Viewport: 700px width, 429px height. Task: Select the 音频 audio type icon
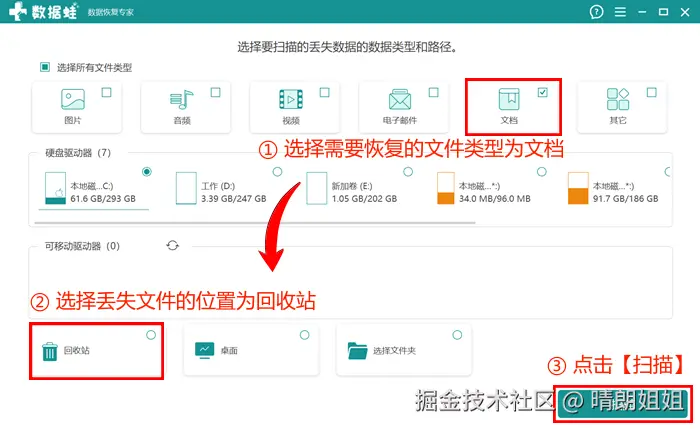182,99
